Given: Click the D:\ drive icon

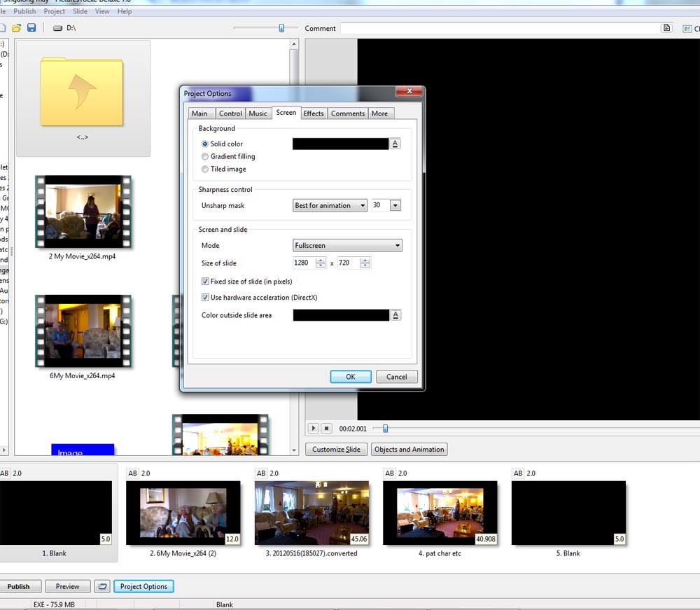Looking at the screenshot, I should [x=57, y=28].
